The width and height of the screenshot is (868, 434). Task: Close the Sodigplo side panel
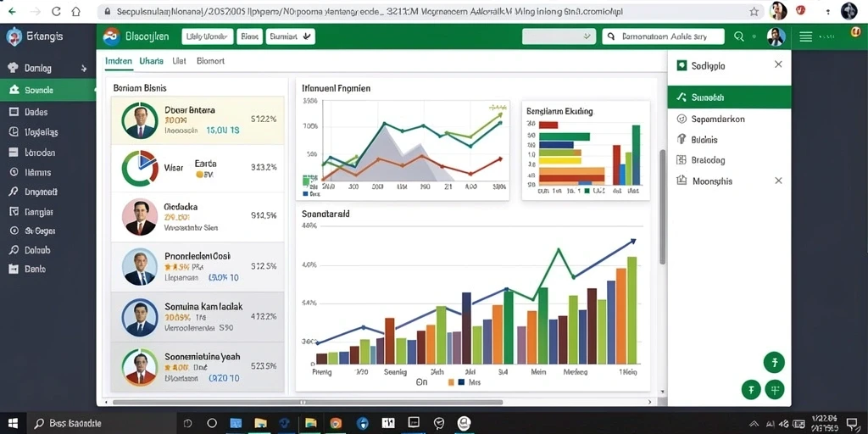click(778, 64)
